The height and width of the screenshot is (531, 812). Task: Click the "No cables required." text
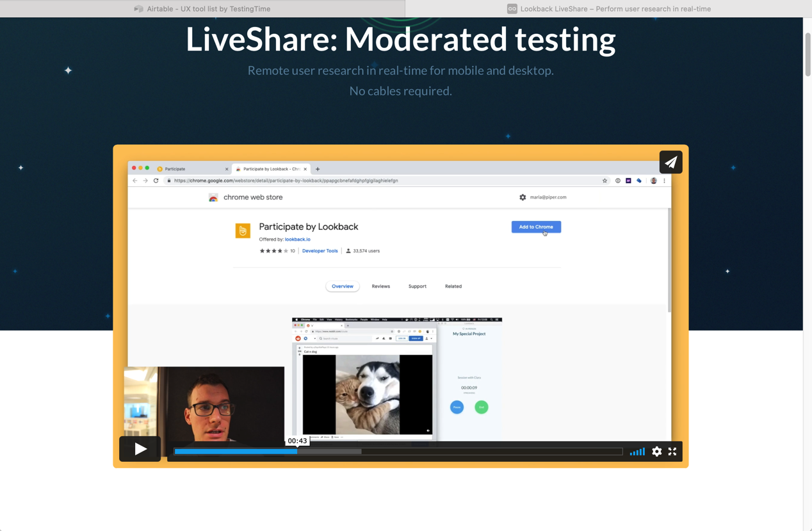(x=401, y=91)
